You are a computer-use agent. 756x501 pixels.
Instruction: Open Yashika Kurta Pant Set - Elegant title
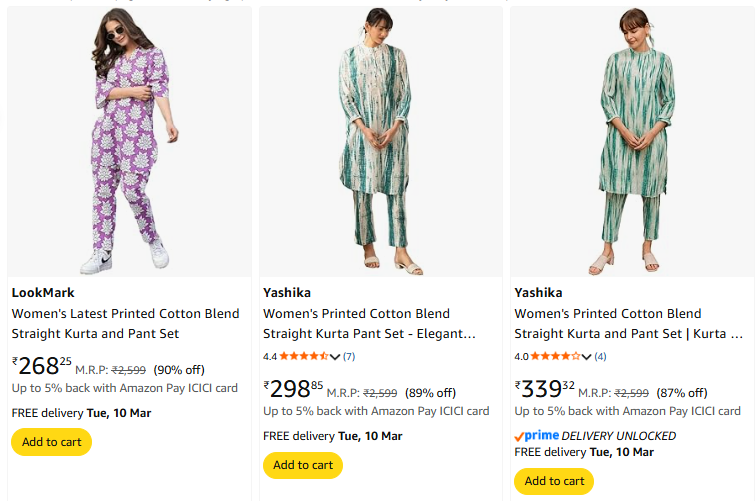(369, 323)
